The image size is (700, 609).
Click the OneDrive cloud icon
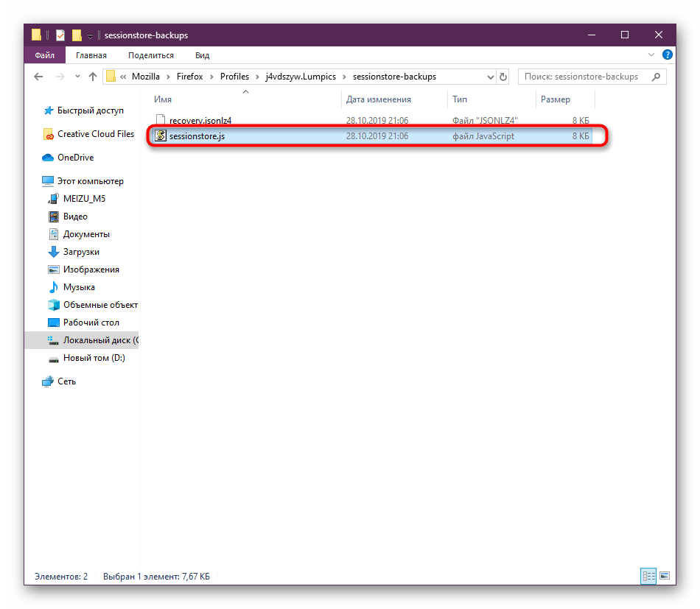click(48, 158)
